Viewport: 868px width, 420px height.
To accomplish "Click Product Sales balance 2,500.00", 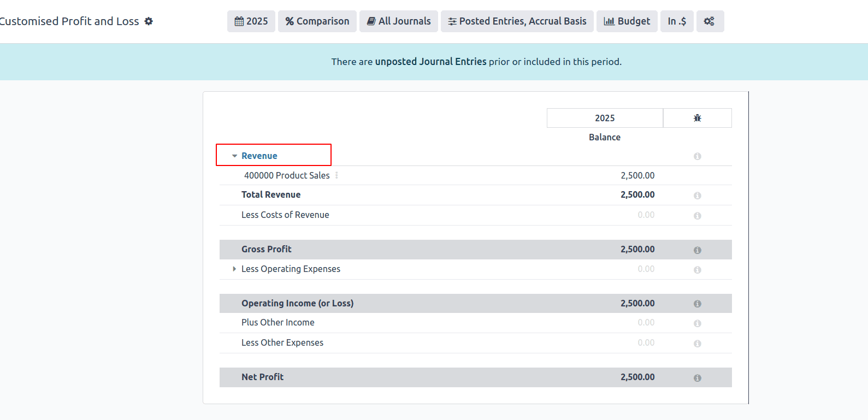I will pyautogui.click(x=637, y=175).
